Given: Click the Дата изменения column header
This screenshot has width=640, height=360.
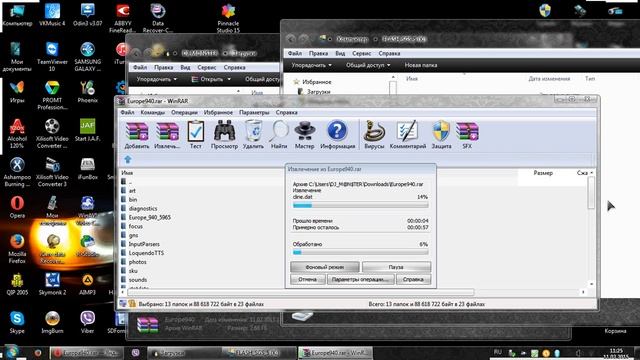Looking at the screenshot, I should tap(549, 79).
